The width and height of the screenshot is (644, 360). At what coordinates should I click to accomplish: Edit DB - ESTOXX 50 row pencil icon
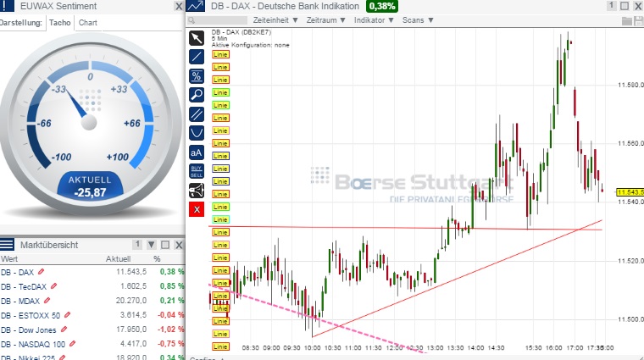(67, 315)
